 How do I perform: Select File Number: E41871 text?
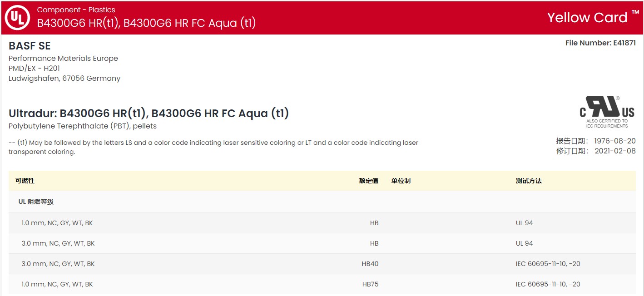pyautogui.click(x=600, y=43)
